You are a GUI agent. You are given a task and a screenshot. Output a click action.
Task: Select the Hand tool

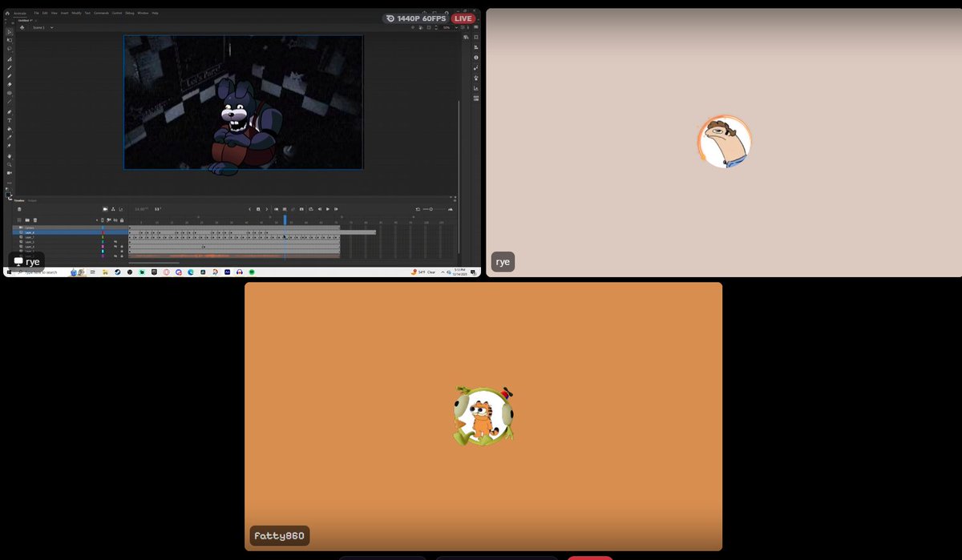point(10,156)
